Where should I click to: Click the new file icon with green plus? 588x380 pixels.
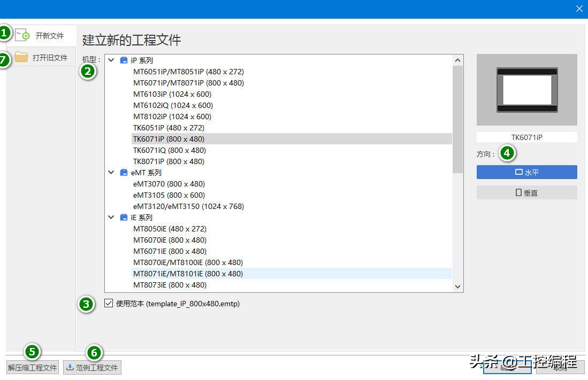coord(22,35)
